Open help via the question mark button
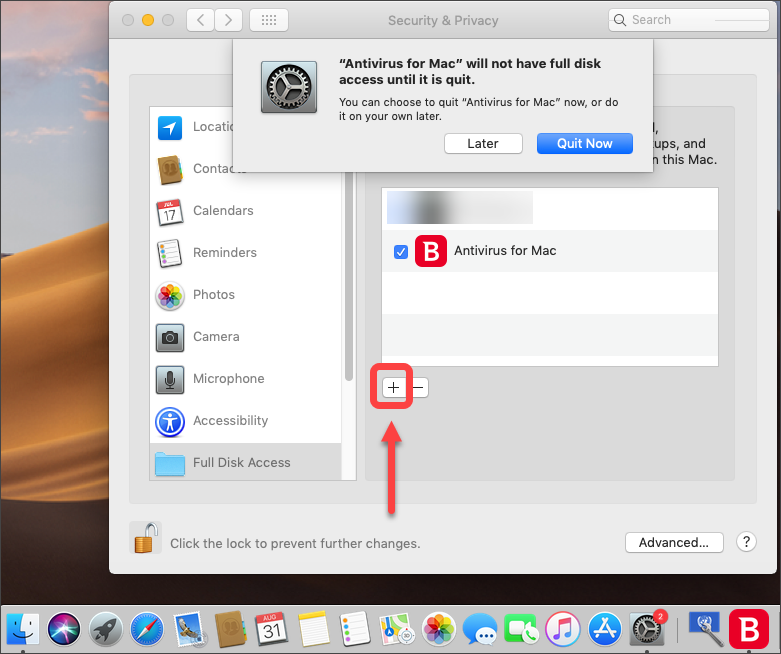The height and width of the screenshot is (654, 781). pos(746,541)
